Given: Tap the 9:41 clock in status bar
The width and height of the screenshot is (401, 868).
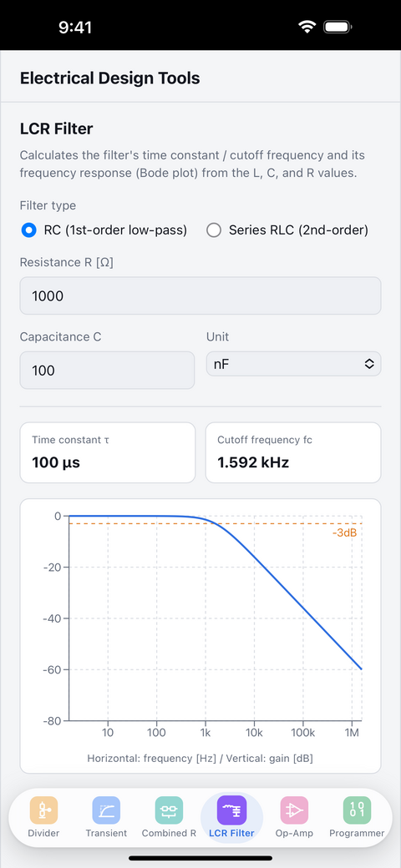Looking at the screenshot, I should 75,27.
